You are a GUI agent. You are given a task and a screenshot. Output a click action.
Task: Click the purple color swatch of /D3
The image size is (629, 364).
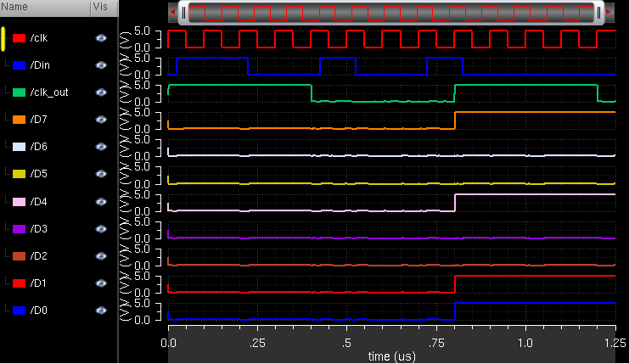(19, 229)
